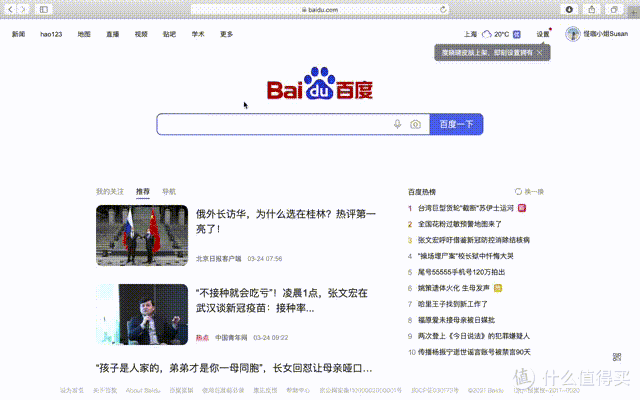Click the reload icon in the address bar

point(443,9)
